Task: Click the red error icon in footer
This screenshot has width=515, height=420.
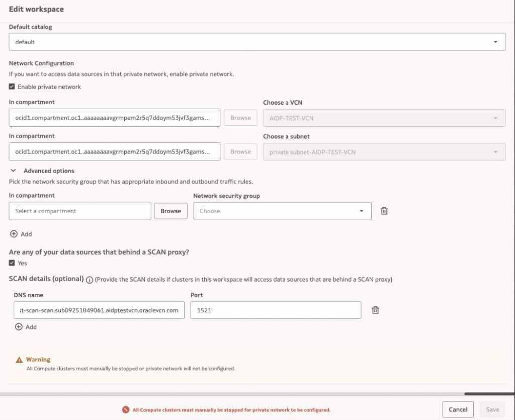Action: pos(126,409)
